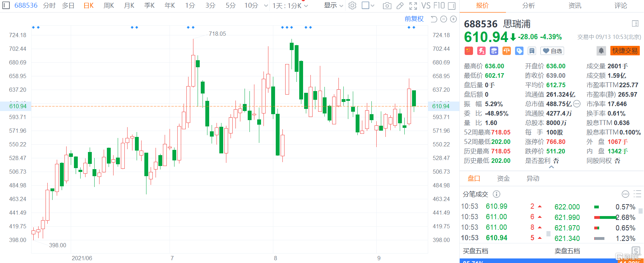Toggle the right side panel icon
This screenshot has height=263, width=644.
point(452,6)
